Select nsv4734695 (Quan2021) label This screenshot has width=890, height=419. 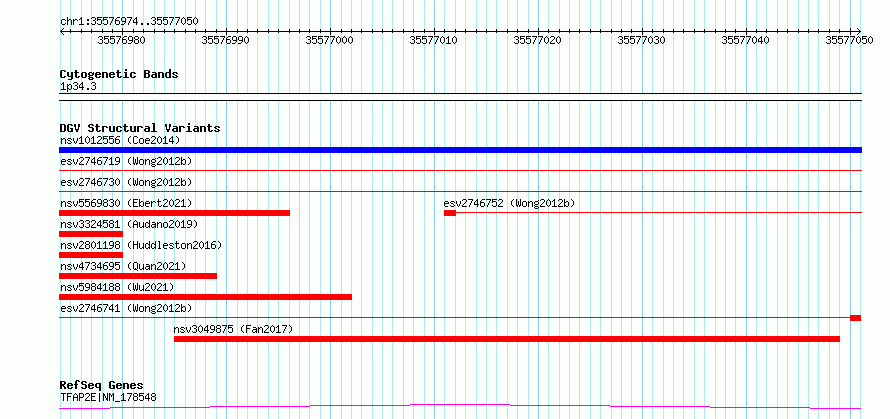coord(123,266)
